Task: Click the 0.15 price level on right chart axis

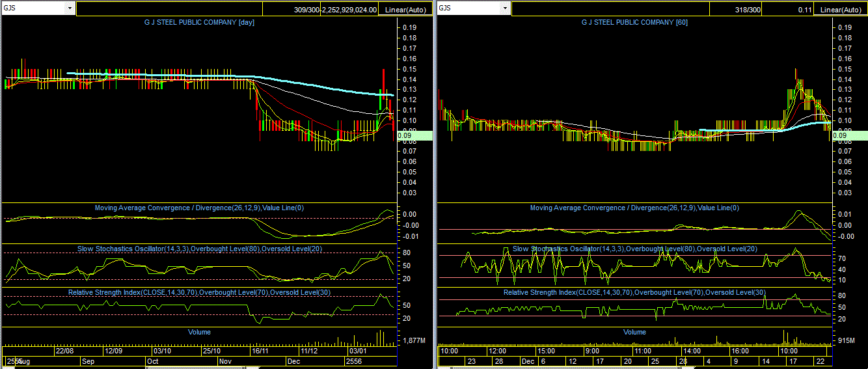Action: 845,69
